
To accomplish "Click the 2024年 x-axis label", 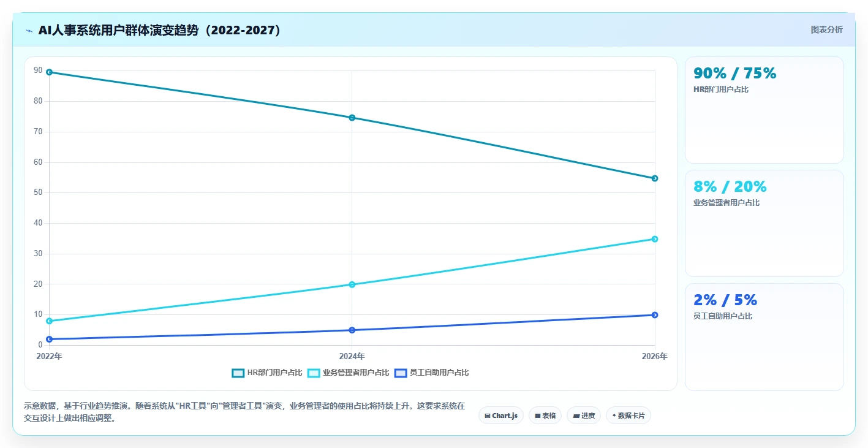I will point(352,356).
